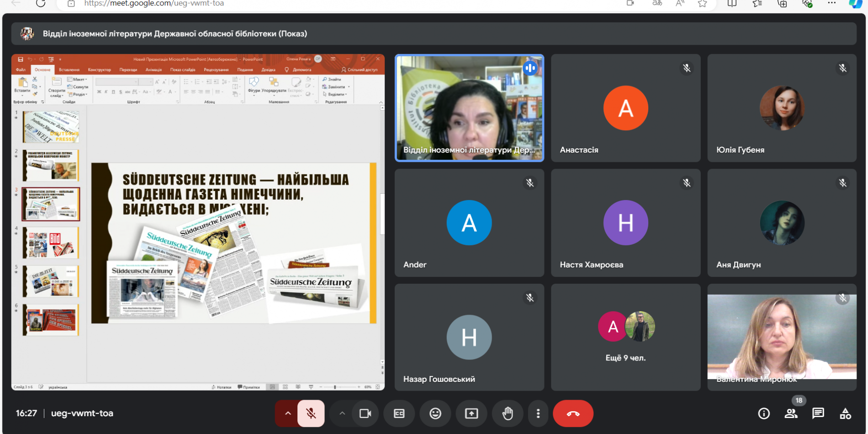Unmute the microphone in the Meet toolbar
868x434 pixels.
pyautogui.click(x=311, y=413)
